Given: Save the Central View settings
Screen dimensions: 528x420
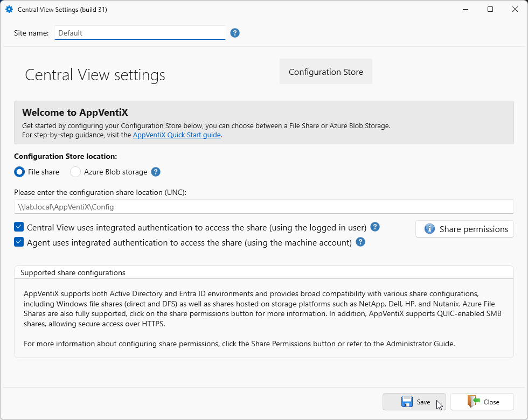Looking at the screenshot, I should 414,402.
